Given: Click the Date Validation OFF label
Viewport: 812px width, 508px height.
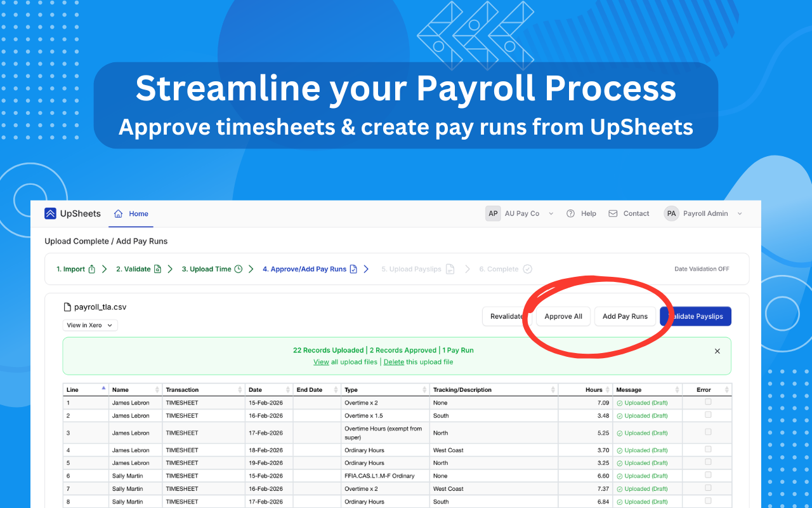Looking at the screenshot, I should pyautogui.click(x=702, y=269).
